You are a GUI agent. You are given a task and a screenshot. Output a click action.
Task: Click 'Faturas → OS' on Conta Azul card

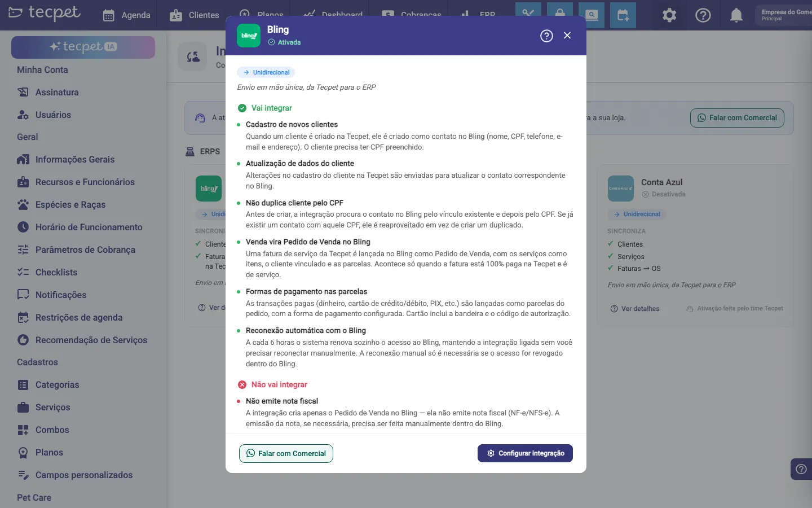639,269
